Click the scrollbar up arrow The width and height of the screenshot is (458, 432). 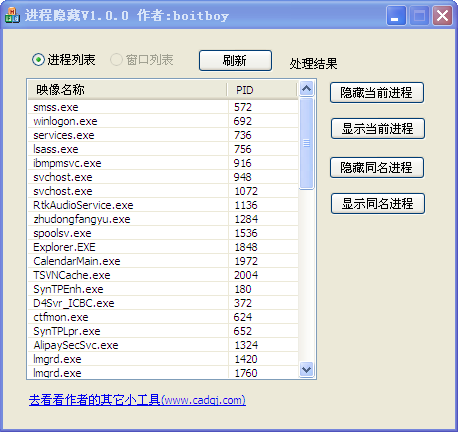[306, 89]
